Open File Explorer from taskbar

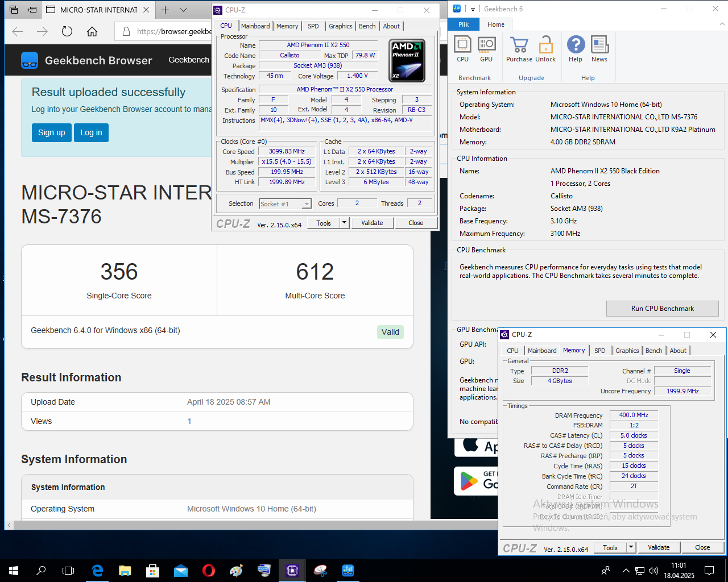pyautogui.click(x=125, y=571)
